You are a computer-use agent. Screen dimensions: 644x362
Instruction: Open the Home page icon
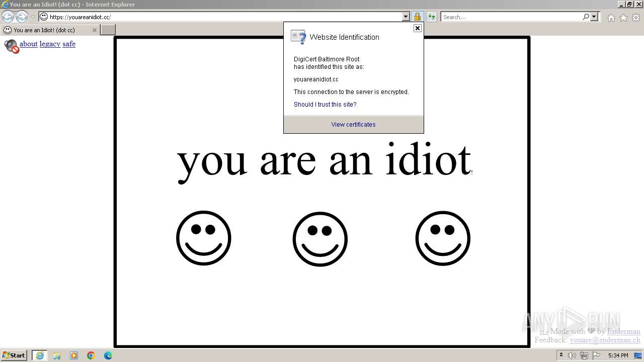(611, 18)
